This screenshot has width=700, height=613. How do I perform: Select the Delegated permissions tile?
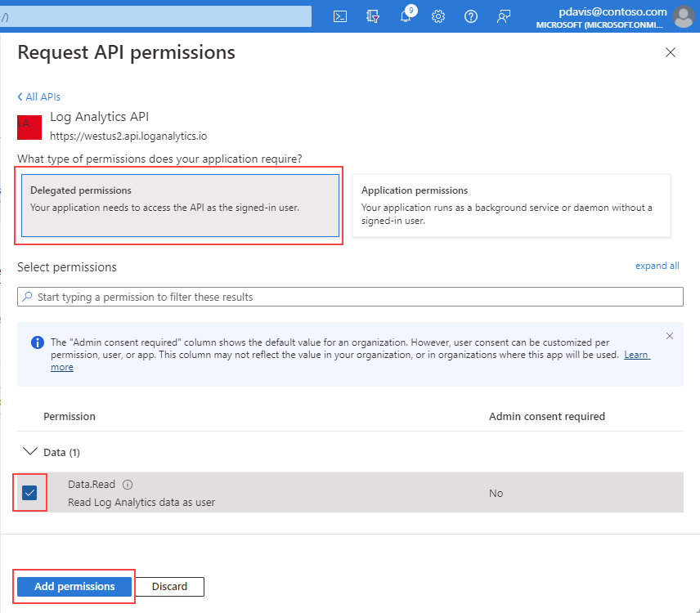179,205
